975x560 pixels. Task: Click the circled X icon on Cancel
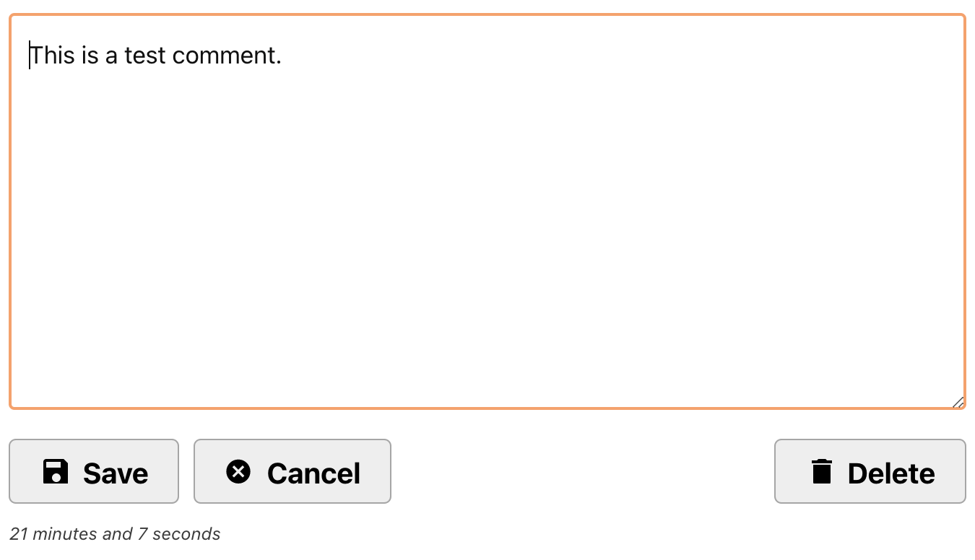point(238,472)
